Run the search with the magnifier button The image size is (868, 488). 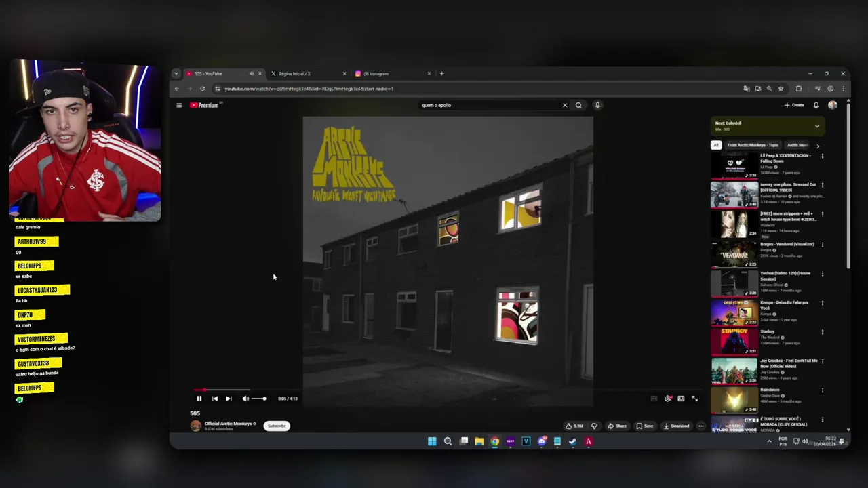pos(578,105)
